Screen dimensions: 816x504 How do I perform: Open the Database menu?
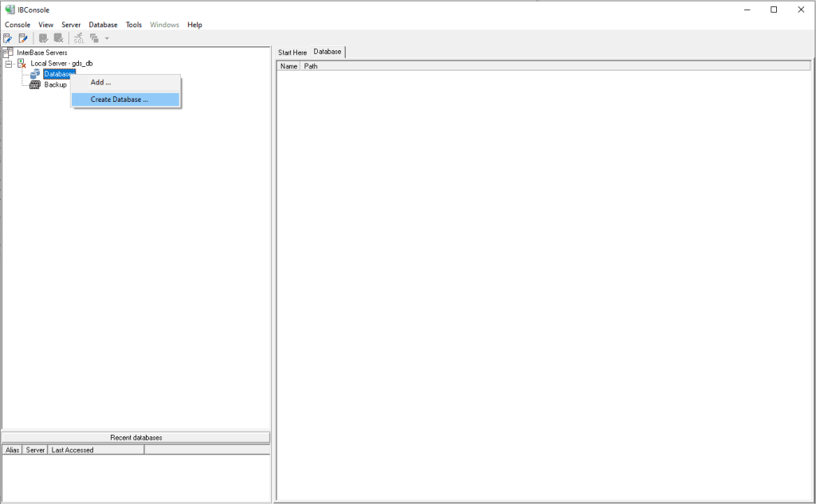pos(103,25)
